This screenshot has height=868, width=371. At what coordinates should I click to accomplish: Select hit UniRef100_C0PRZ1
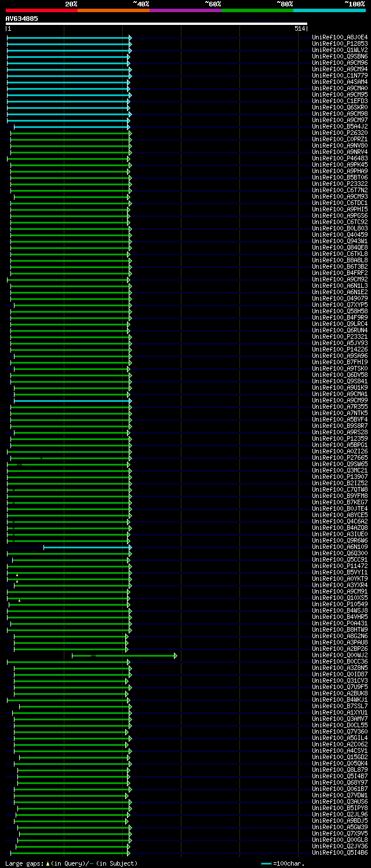(340, 139)
